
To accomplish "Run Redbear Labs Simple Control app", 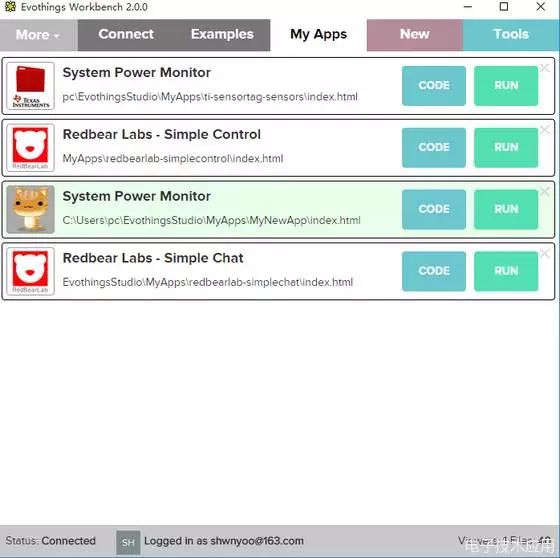I will pyautogui.click(x=506, y=148).
